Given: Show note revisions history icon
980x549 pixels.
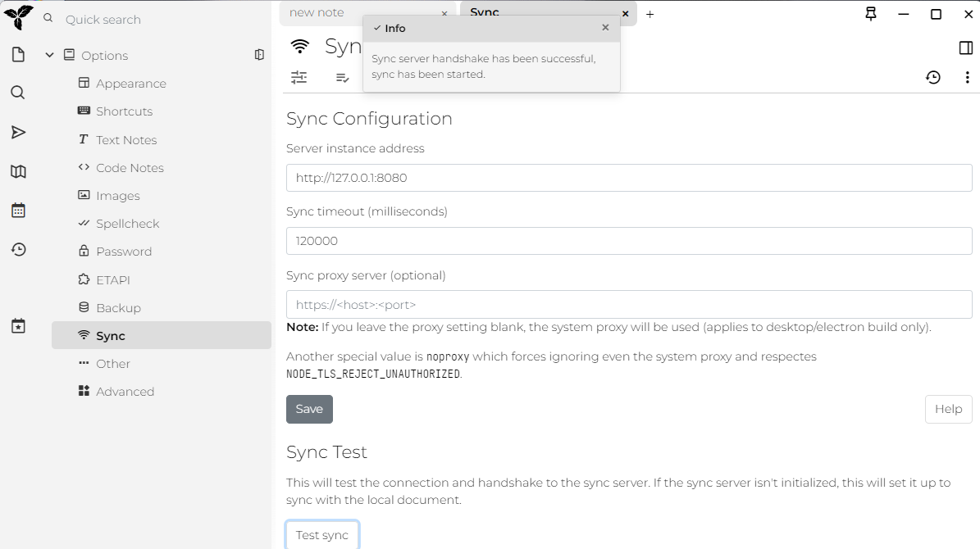Looking at the screenshot, I should point(933,77).
